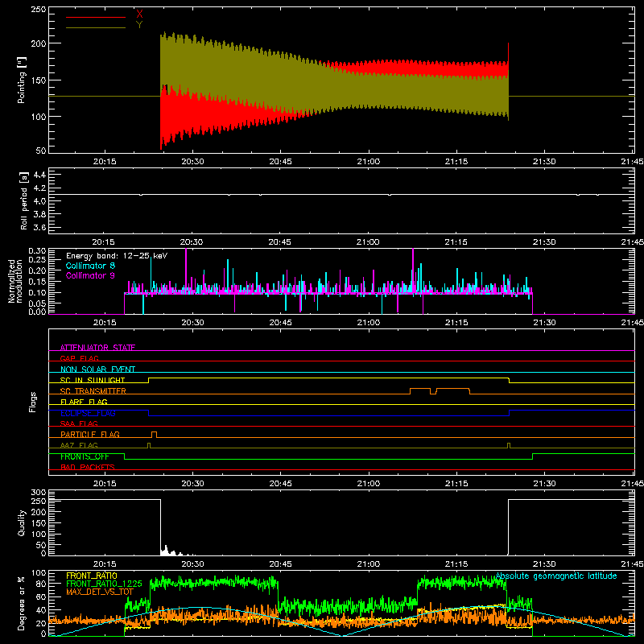
Task: Click the "Quality" vertical axis title
Action: tap(22, 522)
